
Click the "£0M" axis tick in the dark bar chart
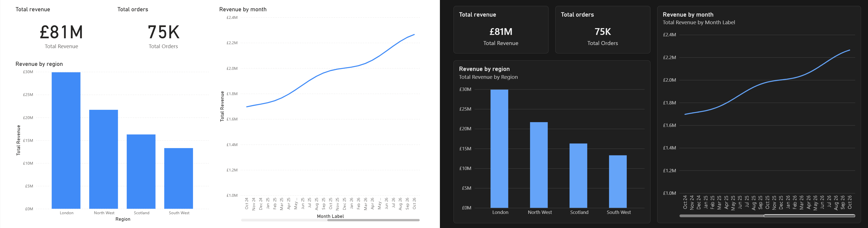pos(467,208)
